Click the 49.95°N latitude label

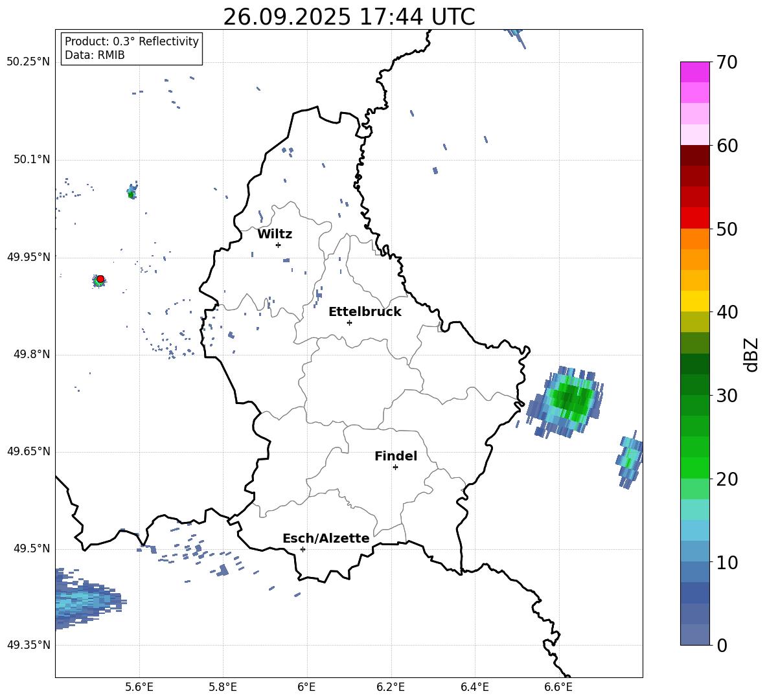click(29, 256)
